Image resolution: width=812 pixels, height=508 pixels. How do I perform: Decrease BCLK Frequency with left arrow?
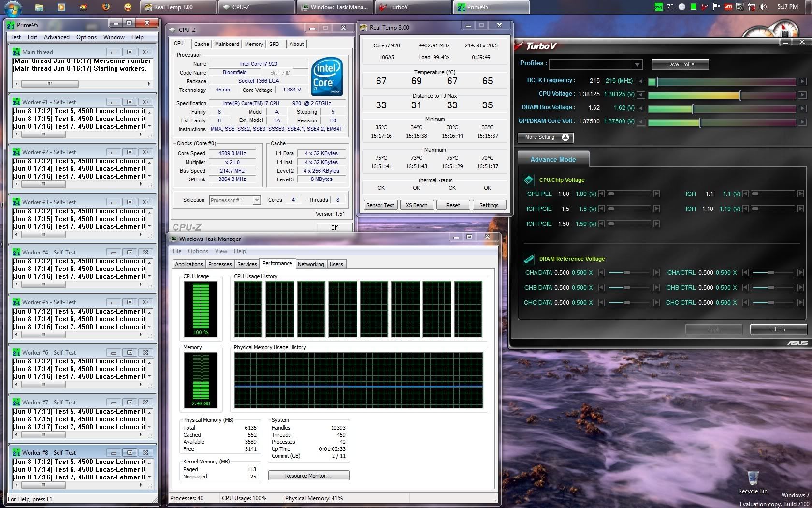point(640,81)
